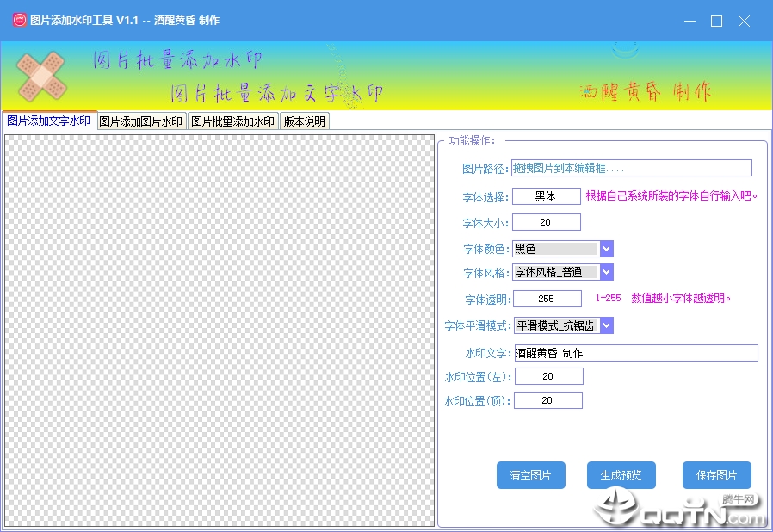Open the 字体风格 dropdown list
This screenshot has height=532, width=773.
point(606,272)
